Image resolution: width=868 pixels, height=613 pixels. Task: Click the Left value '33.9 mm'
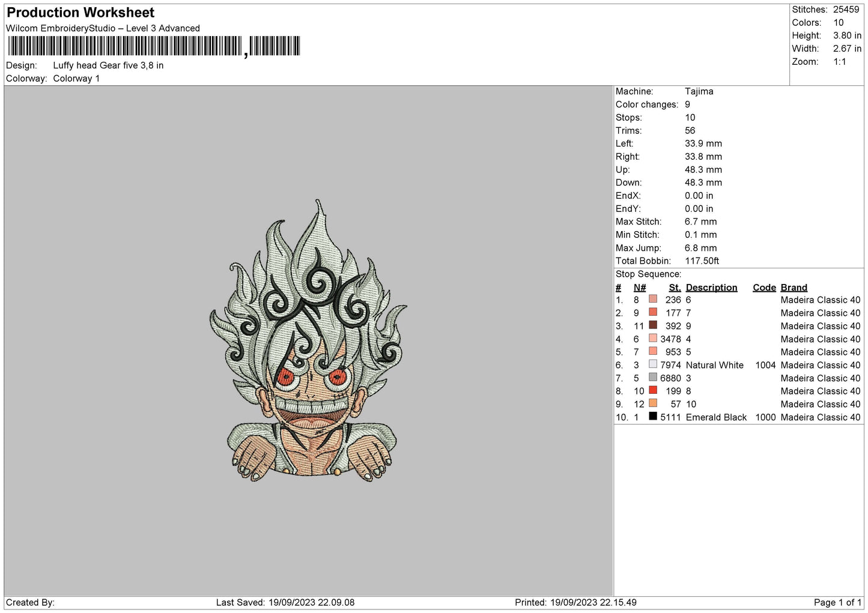click(703, 143)
